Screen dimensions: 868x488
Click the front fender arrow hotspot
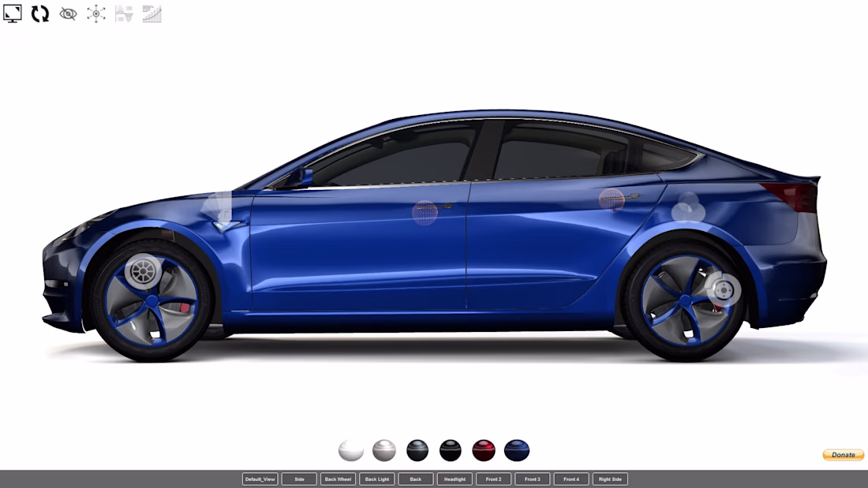tap(220, 210)
